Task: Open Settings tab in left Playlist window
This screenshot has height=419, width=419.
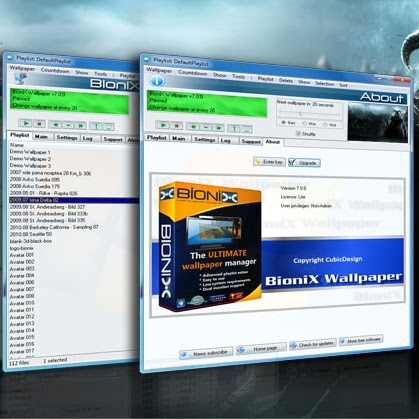Action: 67,137
